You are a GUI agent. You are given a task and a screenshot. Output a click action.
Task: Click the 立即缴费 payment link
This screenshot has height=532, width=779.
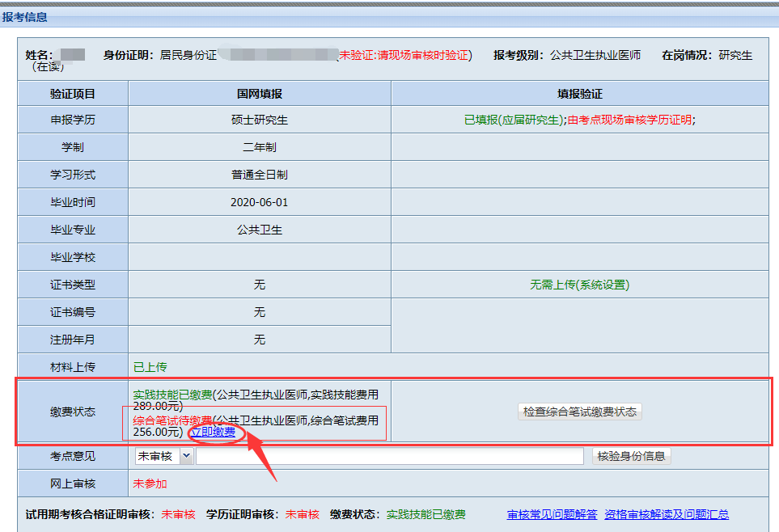point(213,433)
